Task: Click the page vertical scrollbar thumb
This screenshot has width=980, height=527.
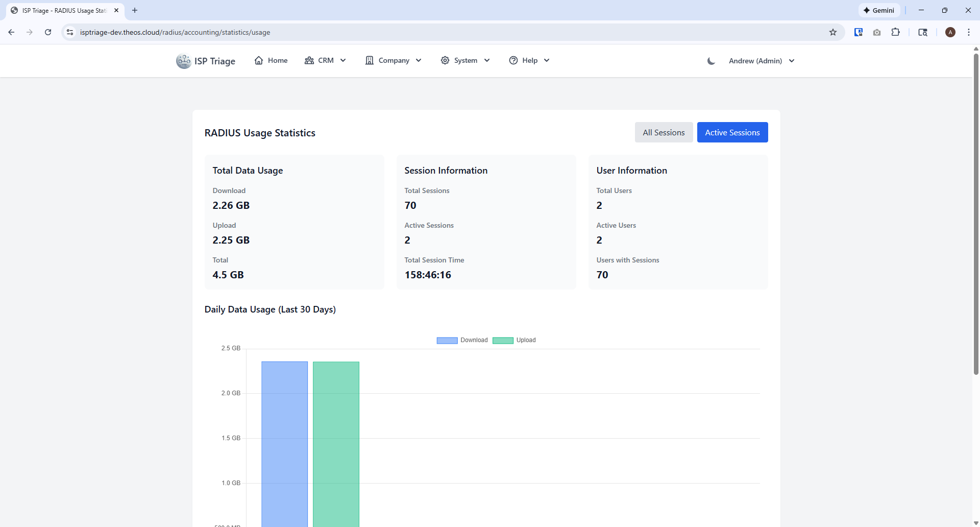Action: [x=976, y=213]
